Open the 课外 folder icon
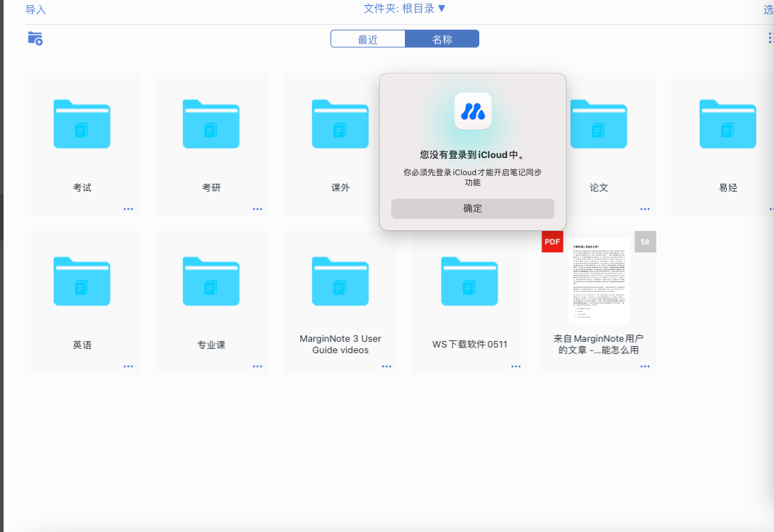Screen dimensions: 774x532 point(340,124)
